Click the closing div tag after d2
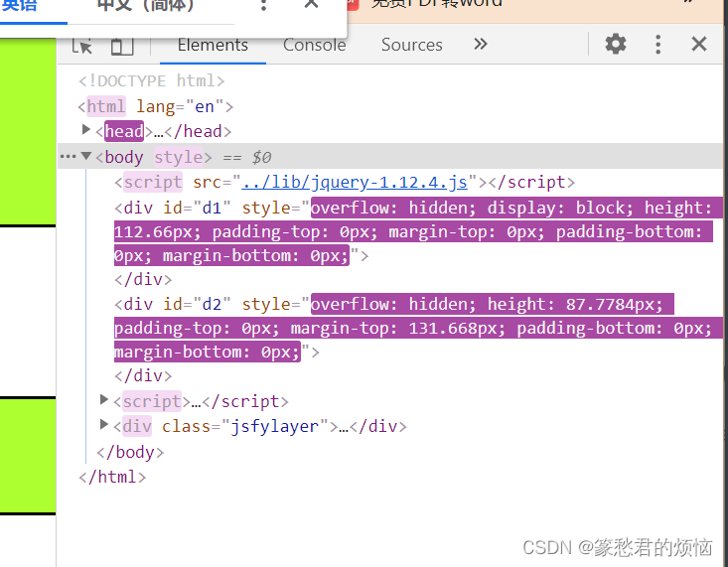The width and height of the screenshot is (728, 567). pos(143,375)
